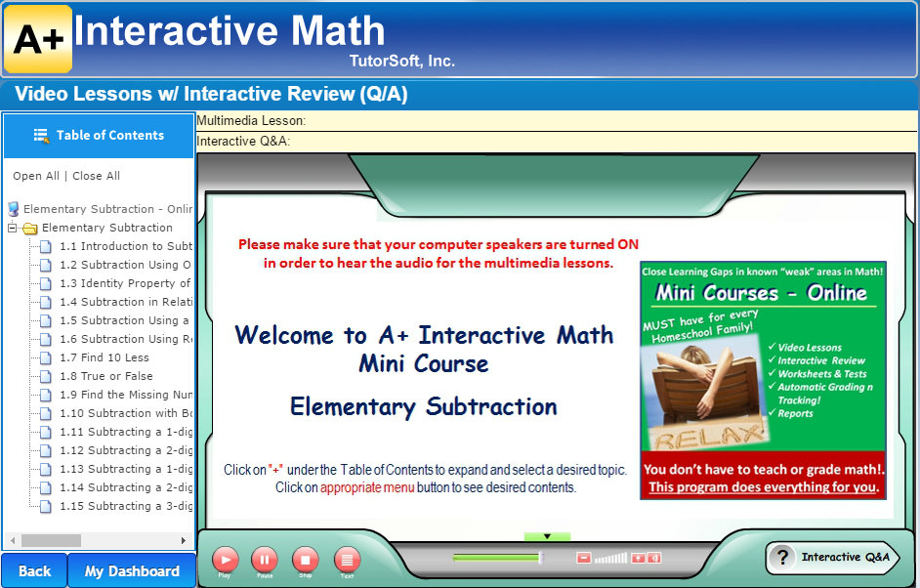Open lesson 1.12 Subtracting a 2-digit
Screen dimensions: 920x588
click(126, 450)
